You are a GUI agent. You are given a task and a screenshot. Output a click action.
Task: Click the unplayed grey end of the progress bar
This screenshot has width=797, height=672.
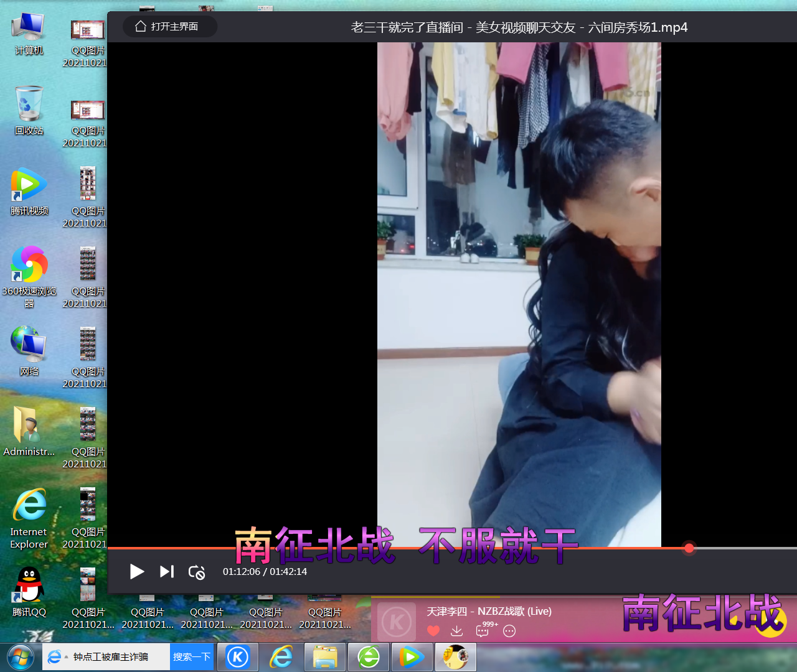745,548
